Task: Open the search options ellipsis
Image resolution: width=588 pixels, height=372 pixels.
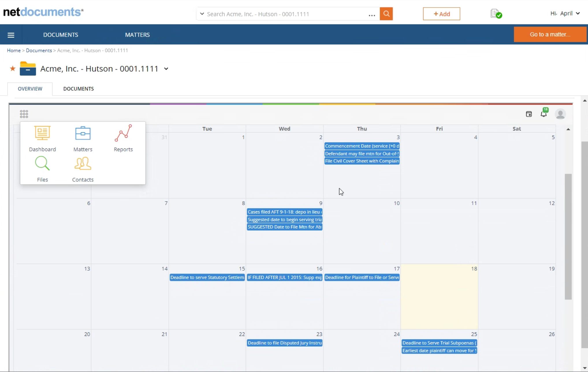Action: pos(372,15)
